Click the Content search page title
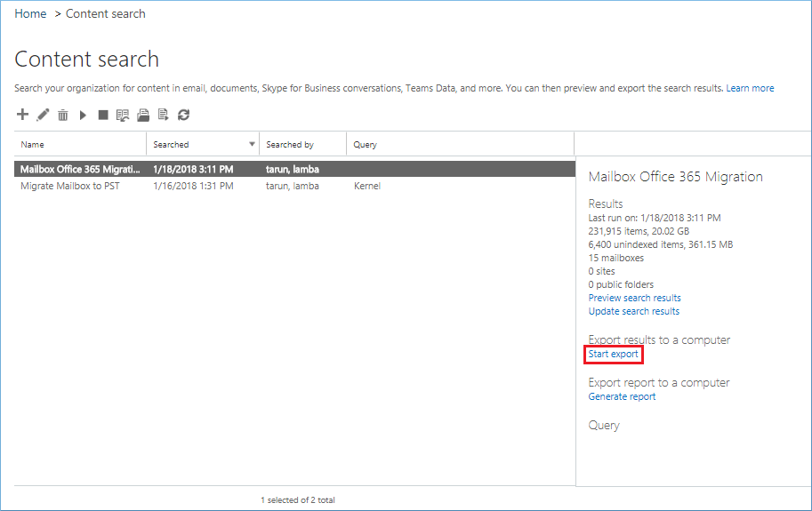The height and width of the screenshot is (511, 812). click(86, 59)
